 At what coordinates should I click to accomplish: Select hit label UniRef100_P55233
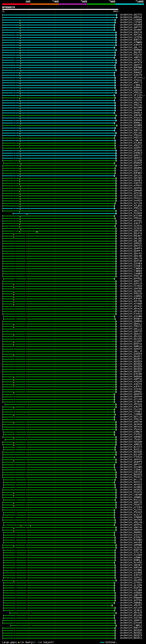(131, 138)
